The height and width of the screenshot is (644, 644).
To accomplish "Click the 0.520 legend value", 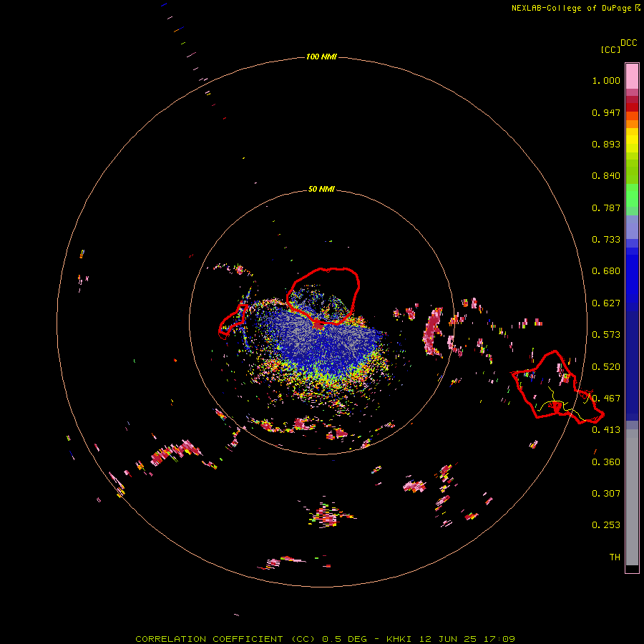I will [x=606, y=367].
